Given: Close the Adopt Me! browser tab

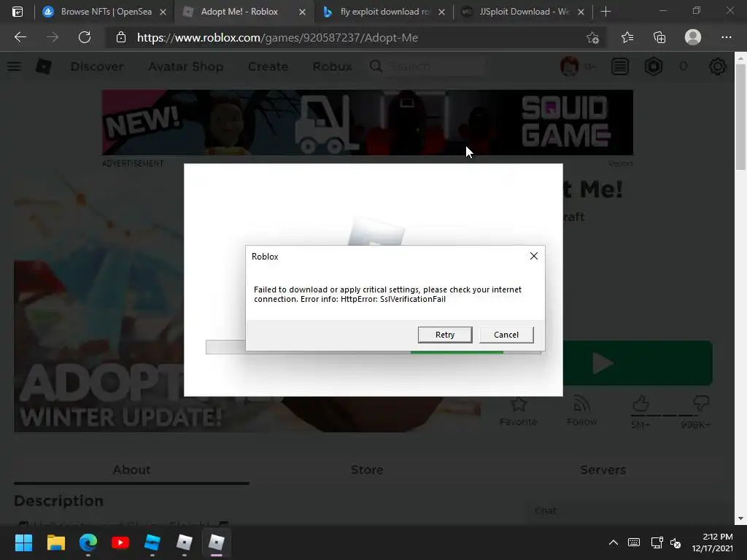Looking at the screenshot, I should point(302,12).
